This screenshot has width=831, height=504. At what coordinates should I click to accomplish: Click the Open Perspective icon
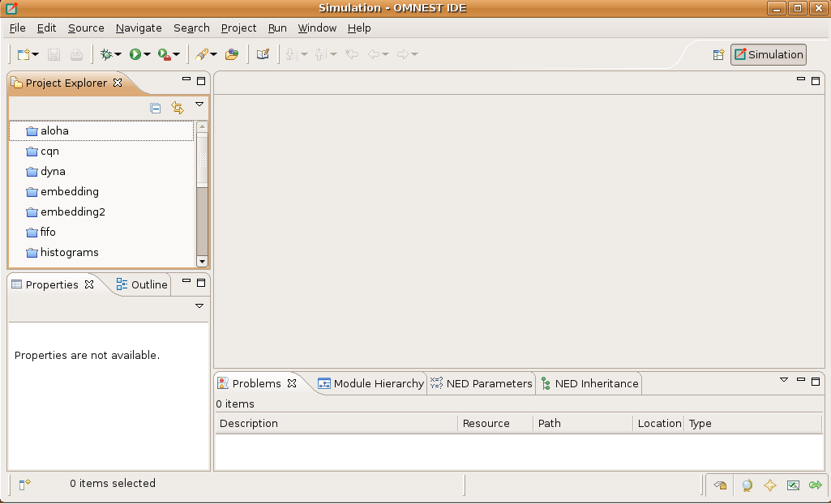coord(718,54)
